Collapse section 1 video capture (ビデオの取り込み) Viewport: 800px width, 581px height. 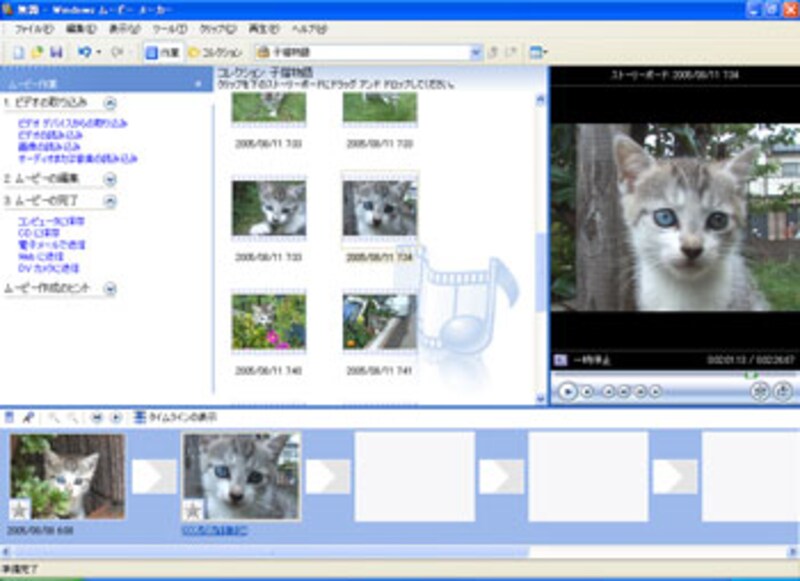point(110,103)
